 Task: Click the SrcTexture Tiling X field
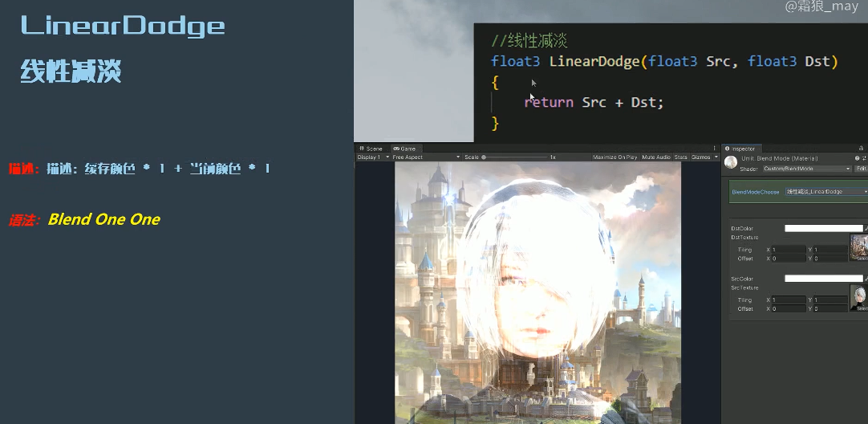[x=789, y=300]
